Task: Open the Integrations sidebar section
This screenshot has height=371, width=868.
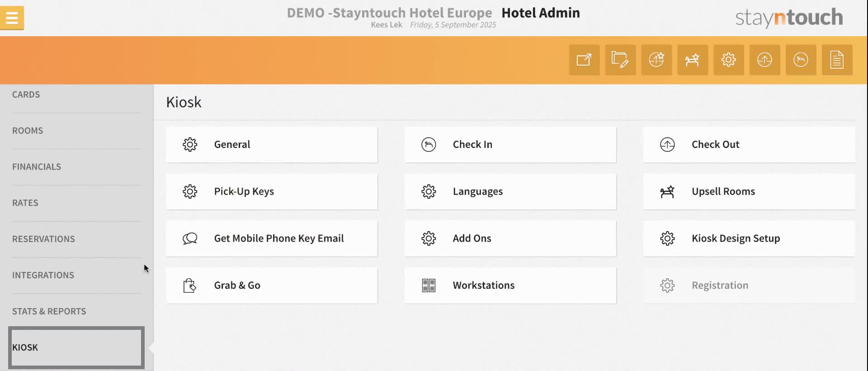Action: (x=76, y=276)
